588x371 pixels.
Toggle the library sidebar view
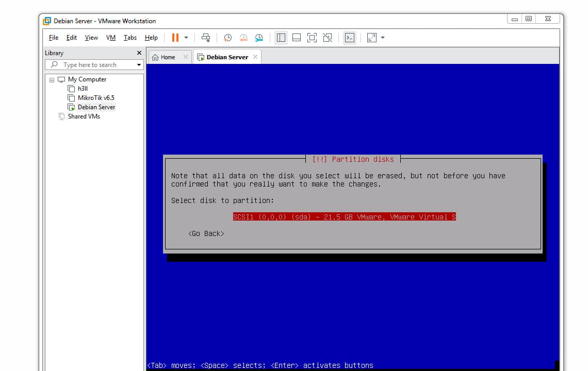[x=281, y=38]
